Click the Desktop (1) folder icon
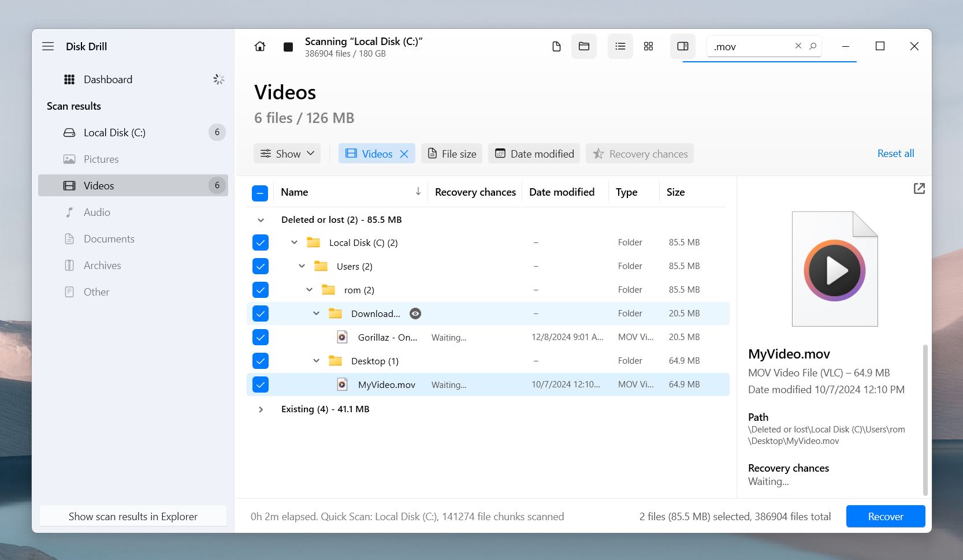Image resolution: width=963 pixels, height=560 pixels. click(335, 361)
